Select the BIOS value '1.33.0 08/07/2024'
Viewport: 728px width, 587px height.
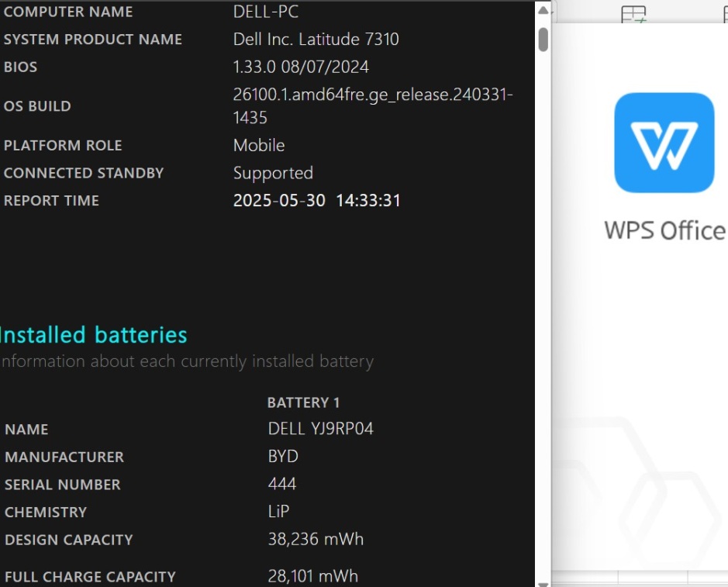[301, 67]
